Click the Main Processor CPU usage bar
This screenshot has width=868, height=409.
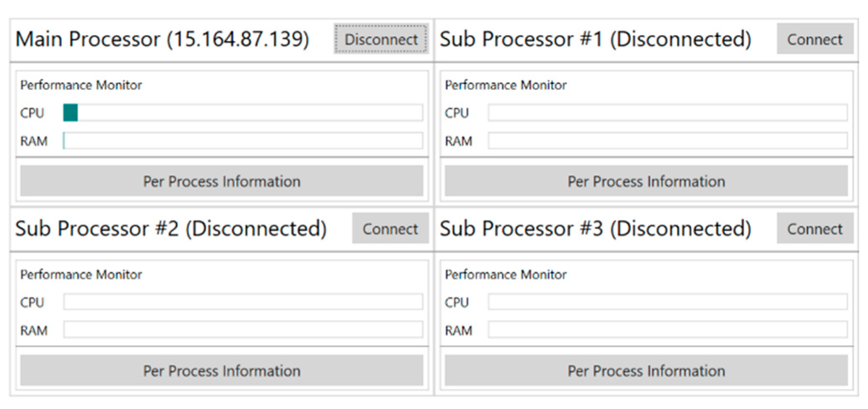(243, 113)
